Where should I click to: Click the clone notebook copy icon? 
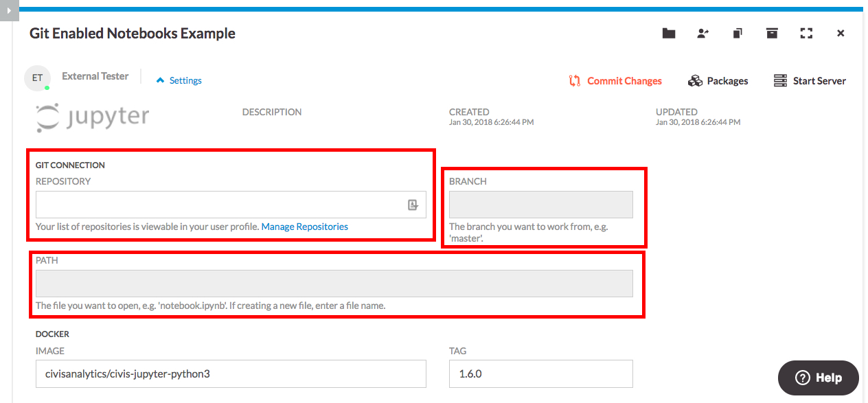pyautogui.click(x=738, y=33)
